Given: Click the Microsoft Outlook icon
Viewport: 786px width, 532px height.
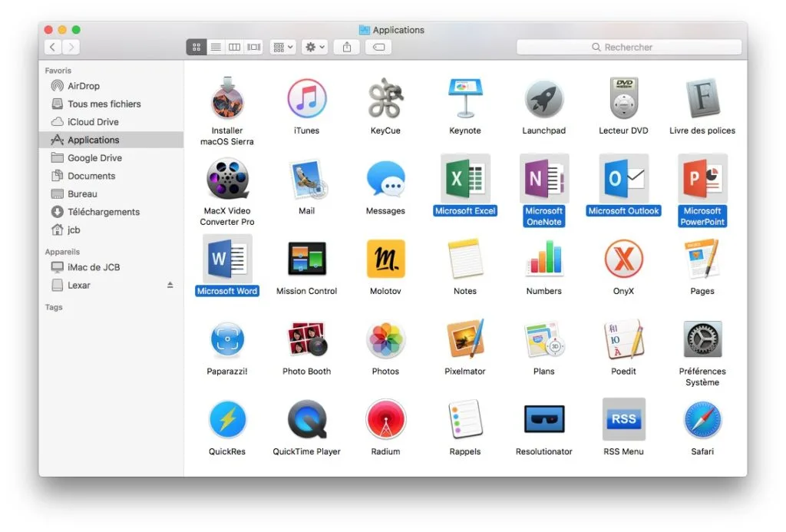Looking at the screenshot, I should point(623,179).
